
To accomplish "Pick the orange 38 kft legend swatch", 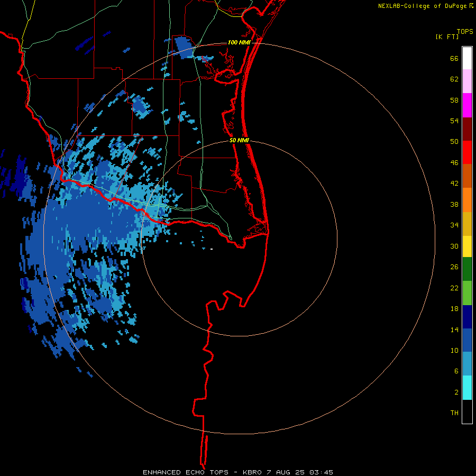I will 467,200.
